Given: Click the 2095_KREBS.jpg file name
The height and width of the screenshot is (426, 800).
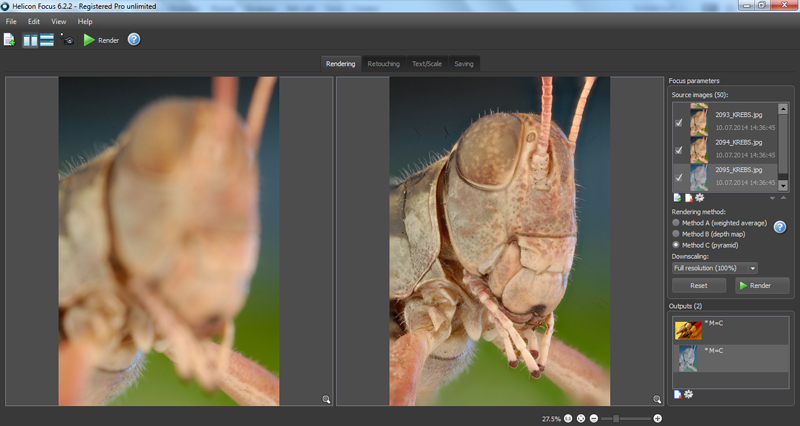Looking at the screenshot, I should tap(739, 170).
